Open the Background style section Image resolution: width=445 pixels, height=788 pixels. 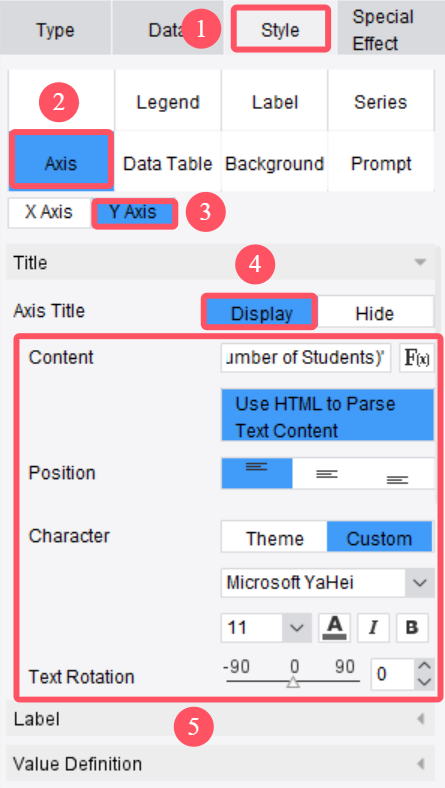coord(275,163)
